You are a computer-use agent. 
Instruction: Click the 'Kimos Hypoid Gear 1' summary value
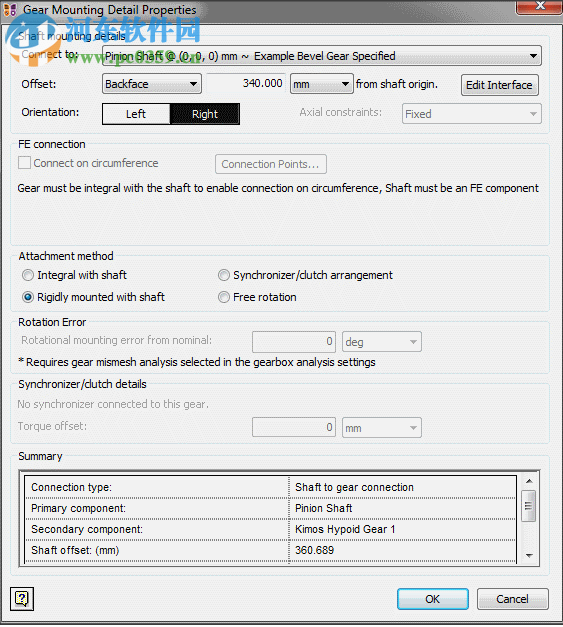[345, 529]
